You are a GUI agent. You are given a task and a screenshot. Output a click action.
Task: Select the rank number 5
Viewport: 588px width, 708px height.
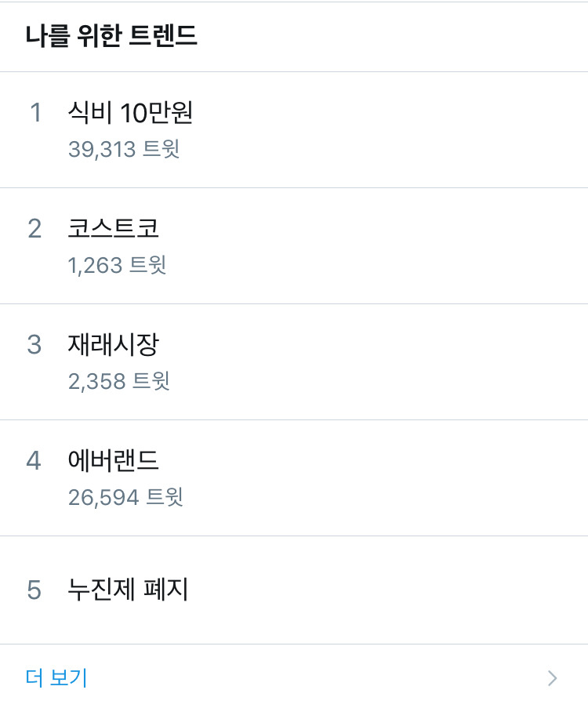click(34, 590)
